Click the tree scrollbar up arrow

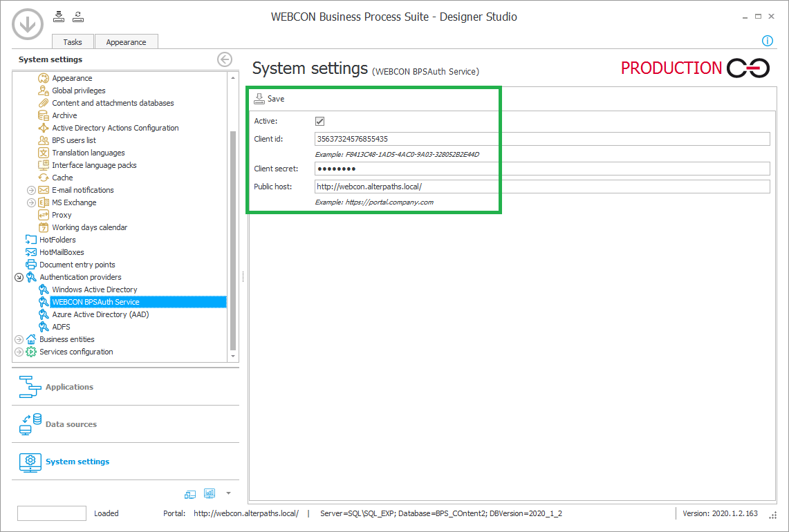[x=233, y=78]
